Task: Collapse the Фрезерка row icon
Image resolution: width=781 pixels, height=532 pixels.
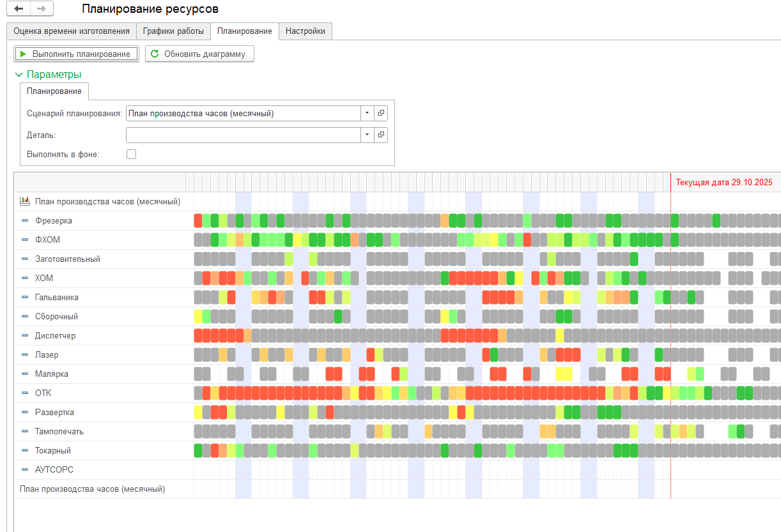Action: (25, 221)
